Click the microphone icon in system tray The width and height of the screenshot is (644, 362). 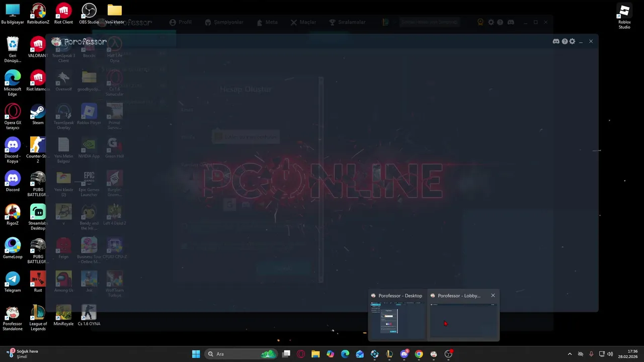click(x=591, y=354)
